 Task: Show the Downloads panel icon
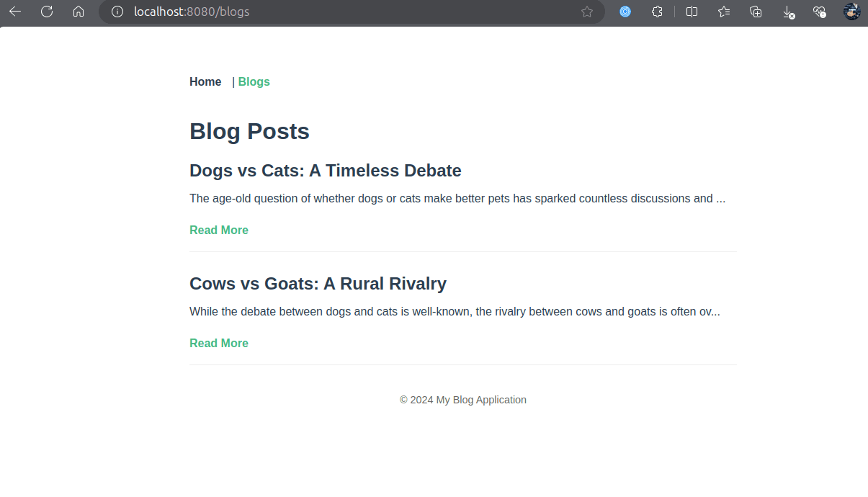tap(788, 12)
